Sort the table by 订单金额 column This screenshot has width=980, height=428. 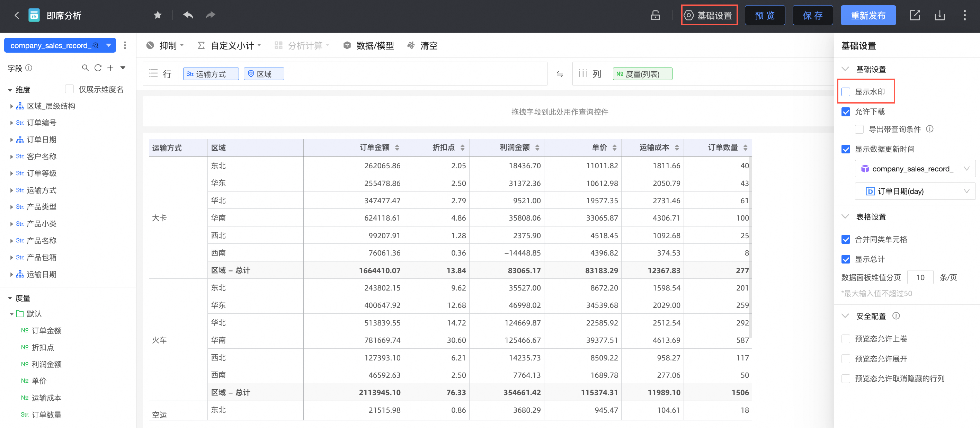coord(397,148)
